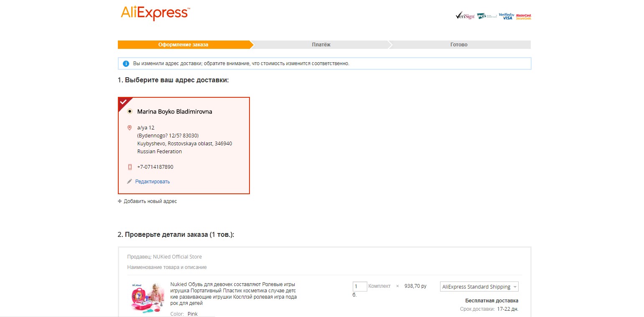Click the Редактировать link
Image resolution: width=644 pixels, height=317 pixels.
pyautogui.click(x=153, y=182)
